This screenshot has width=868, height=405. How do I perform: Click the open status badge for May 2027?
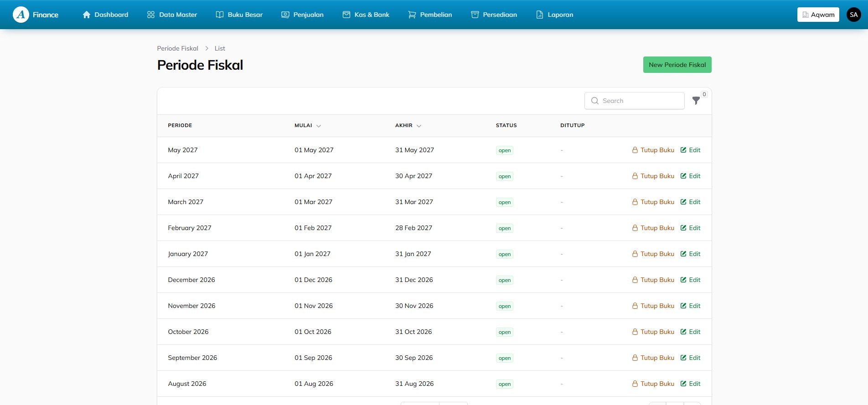click(x=505, y=150)
